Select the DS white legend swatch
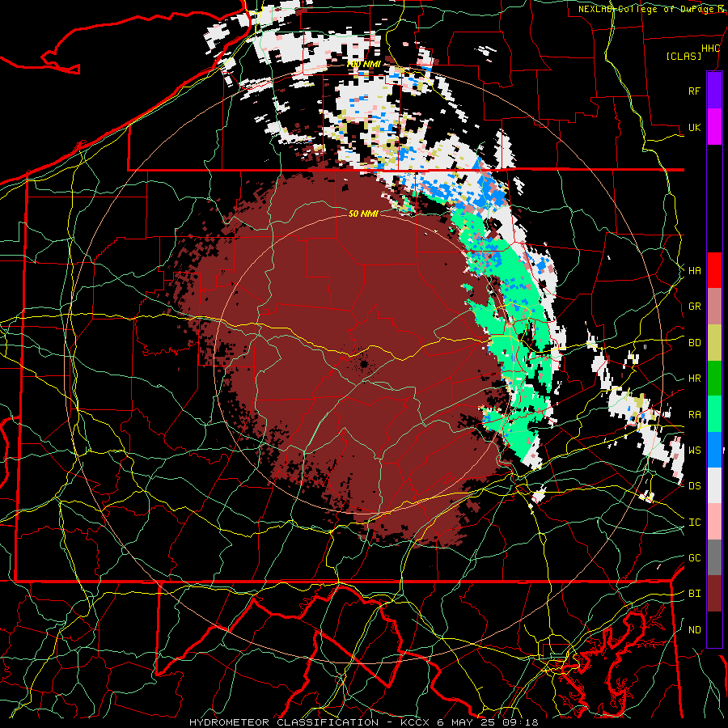 pyautogui.click(x=714, y=485)
